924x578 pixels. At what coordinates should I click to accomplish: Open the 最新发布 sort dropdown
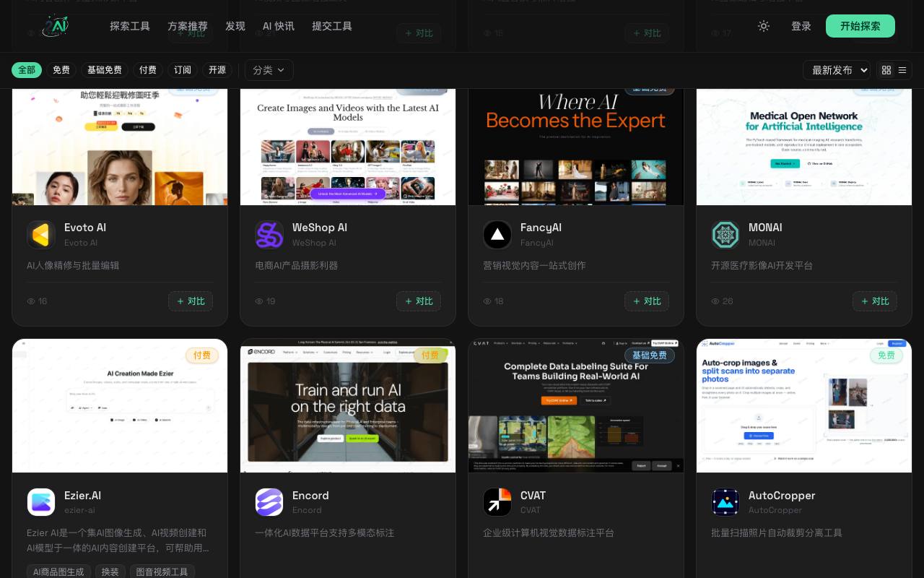coord(837,70)
